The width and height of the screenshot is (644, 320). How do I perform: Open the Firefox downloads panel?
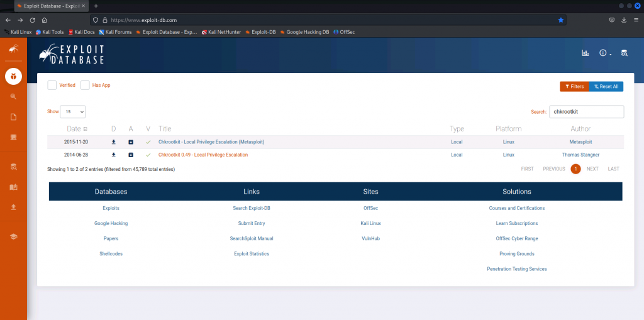tap(624, 19)
